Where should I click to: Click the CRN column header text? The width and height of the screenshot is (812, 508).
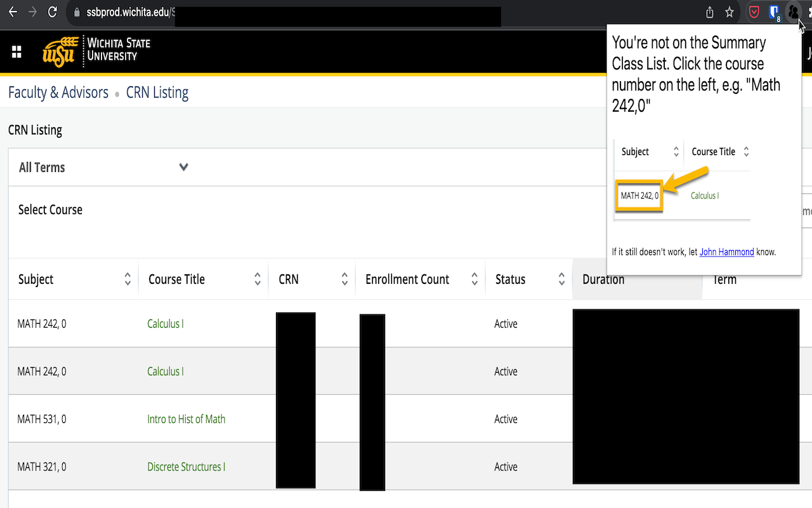(289, 279)
